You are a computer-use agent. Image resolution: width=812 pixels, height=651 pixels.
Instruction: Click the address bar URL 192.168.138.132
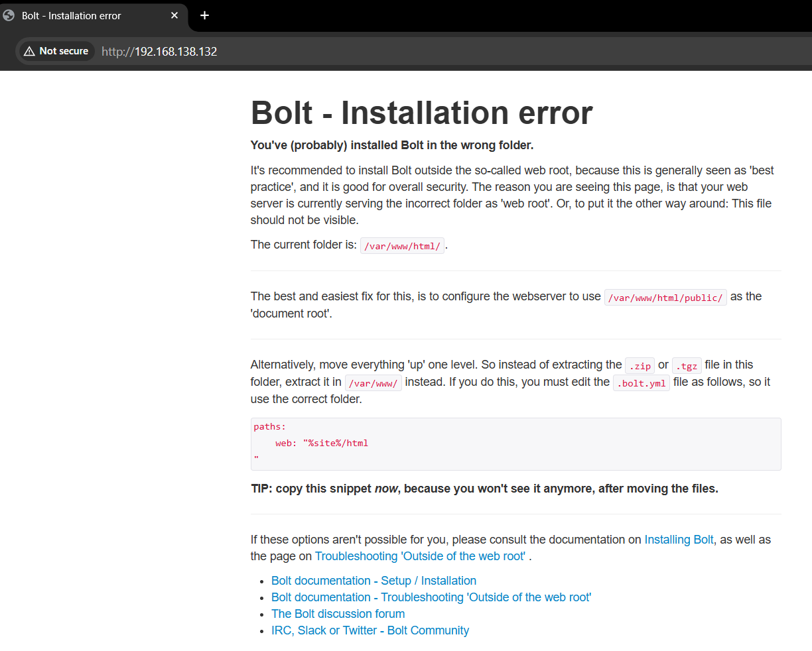click(x=159, y=52)
